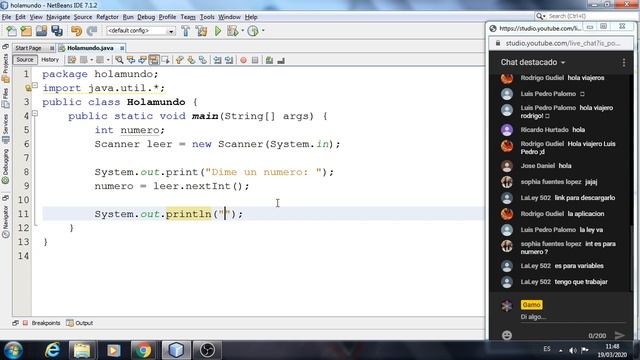Click the send message arrow in chat
Screen dimensions: 640x360
(x=620, y=336)
